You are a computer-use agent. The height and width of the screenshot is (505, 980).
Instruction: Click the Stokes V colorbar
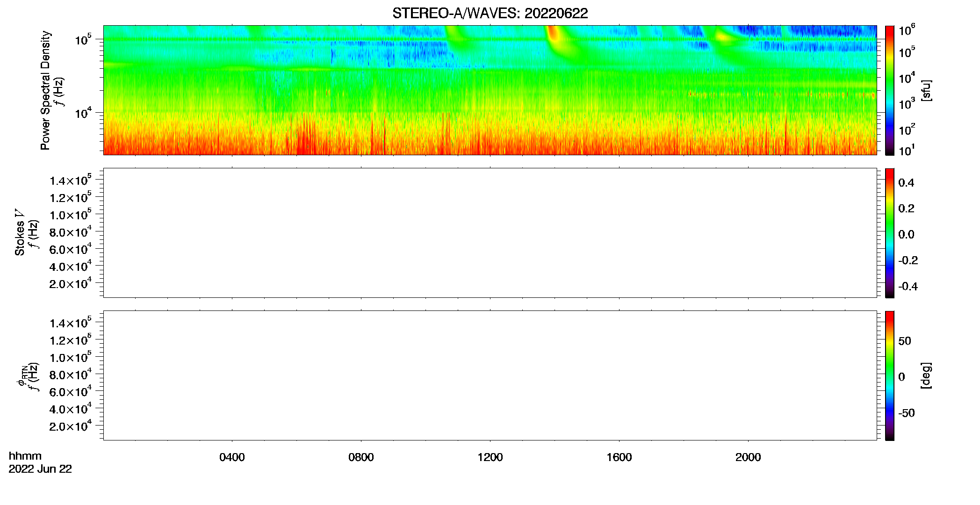[x=890, y=233]
